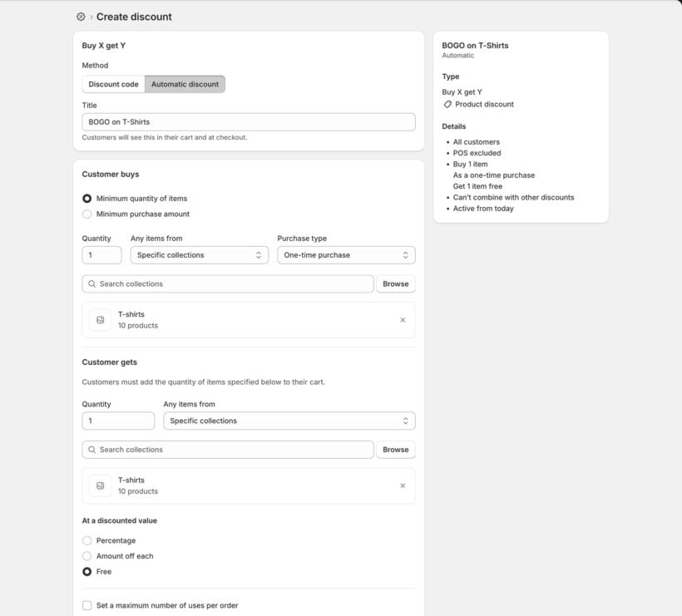This screenshot has width=682, height=616.
Task: Click search icon in Customer buys collections field
Action: pos(91,284)
